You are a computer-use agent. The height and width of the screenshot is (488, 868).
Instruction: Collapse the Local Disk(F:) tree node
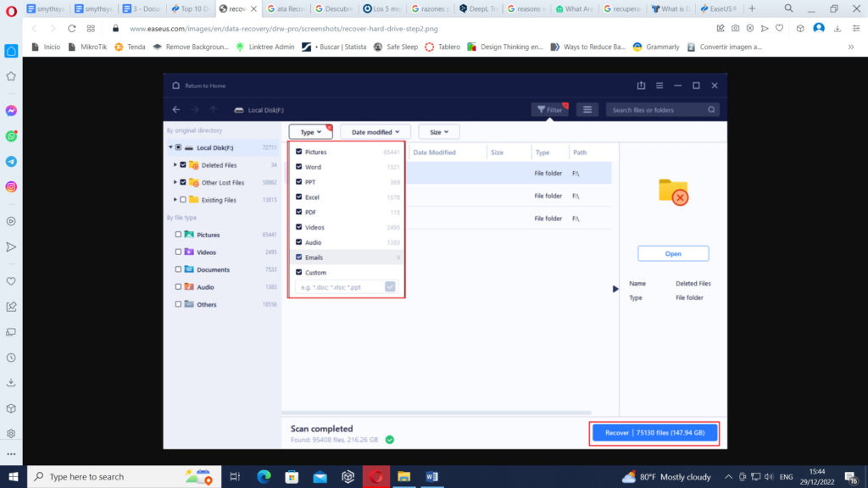click(170, 147)
